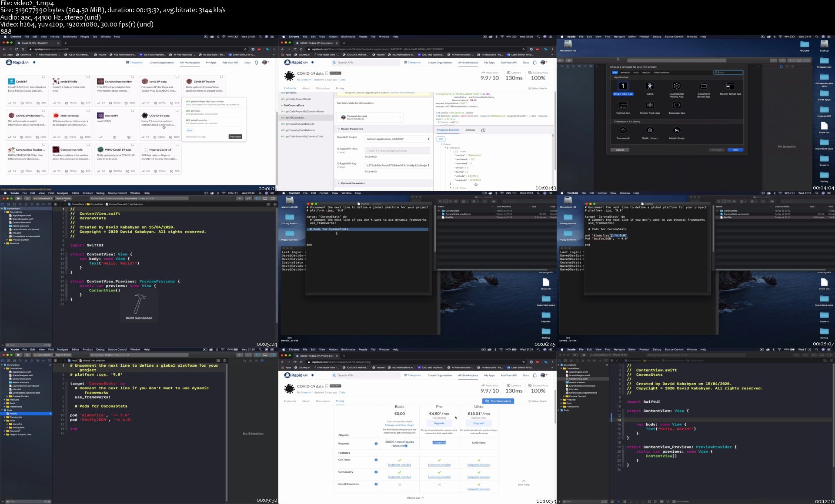Click Next in the Xcode template dialog
Image resolution: width=835 pixels, height=504 pixels.
pyautogui.click(x=735, y=150)
